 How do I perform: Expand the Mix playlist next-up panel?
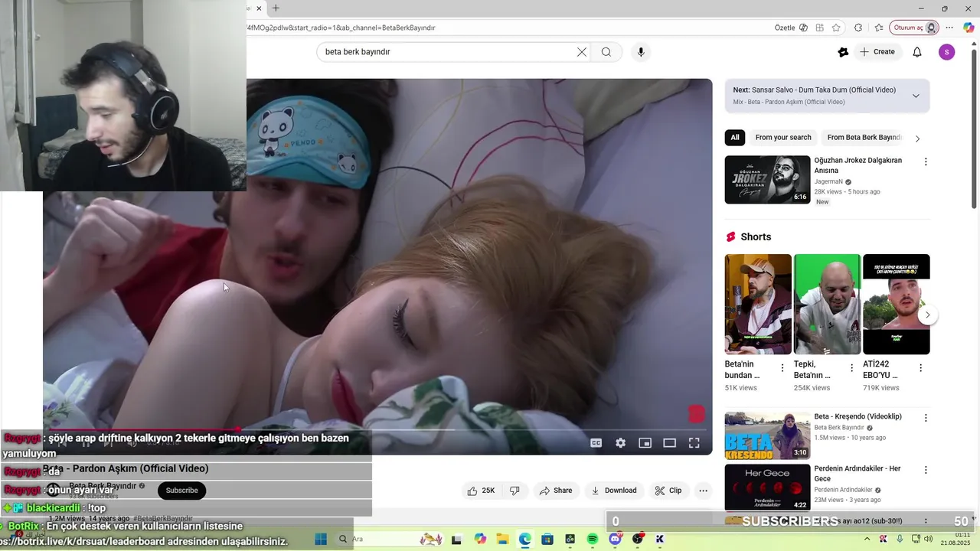[x=916, y=96]
